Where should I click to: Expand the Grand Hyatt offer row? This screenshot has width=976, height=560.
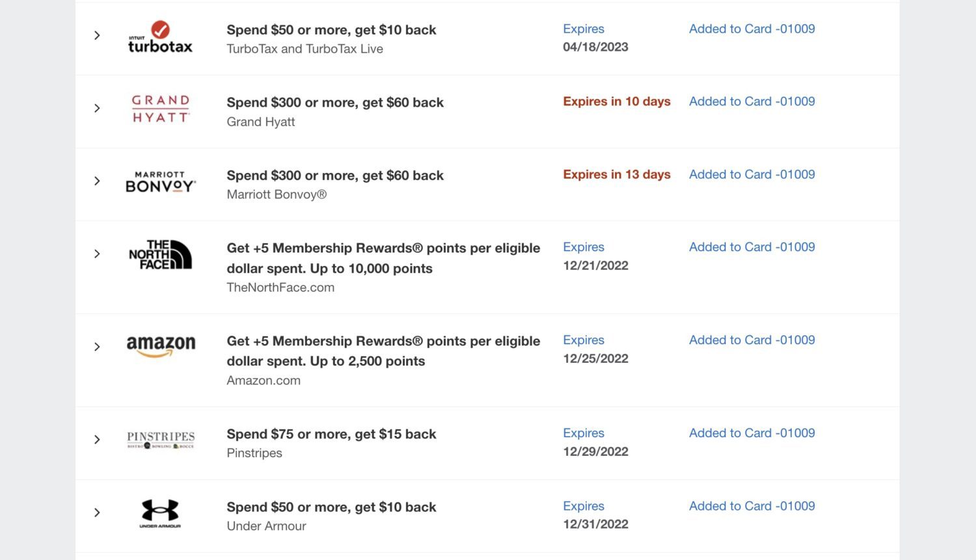point(97,108)
